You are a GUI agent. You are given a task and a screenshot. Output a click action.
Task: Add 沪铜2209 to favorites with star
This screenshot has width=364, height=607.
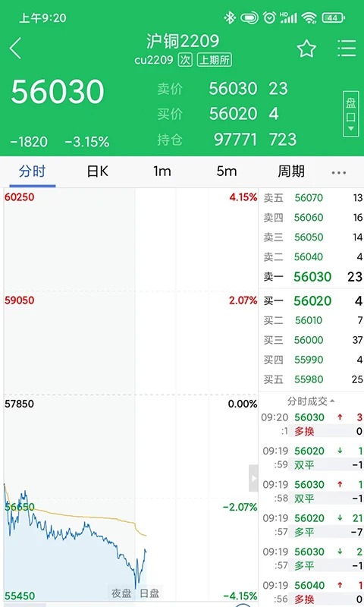306,49
